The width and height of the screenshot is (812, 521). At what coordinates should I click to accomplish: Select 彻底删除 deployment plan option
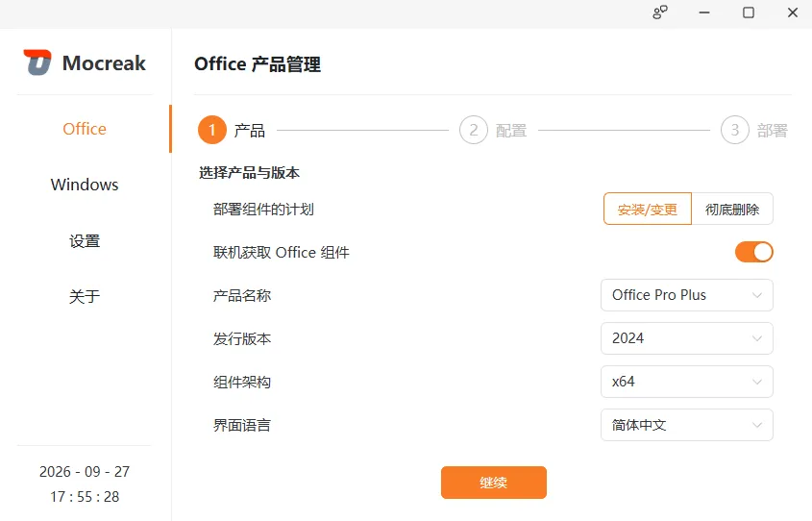tap(732, 210)
